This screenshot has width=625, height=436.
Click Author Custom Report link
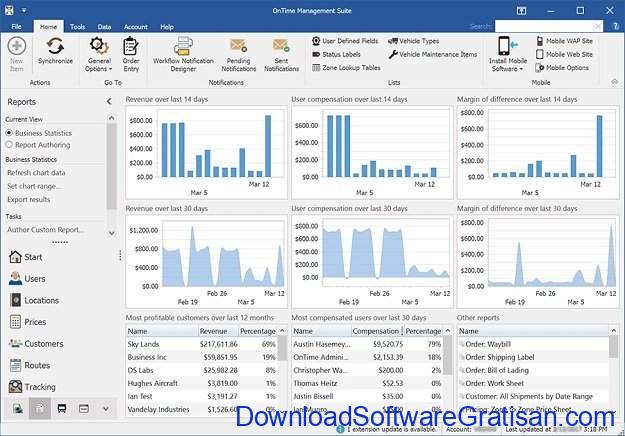pos(45,230)
